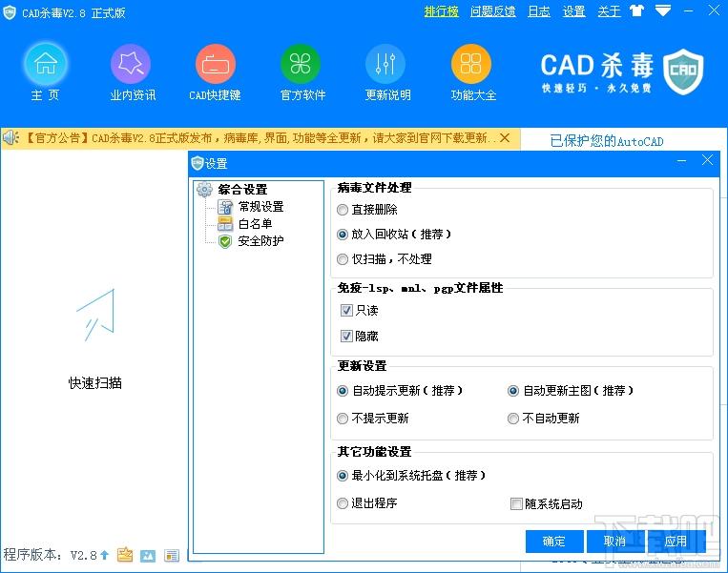Click the blue picture icon in status bar
Viewport: 728px width, 573px height.
[148, 556]
